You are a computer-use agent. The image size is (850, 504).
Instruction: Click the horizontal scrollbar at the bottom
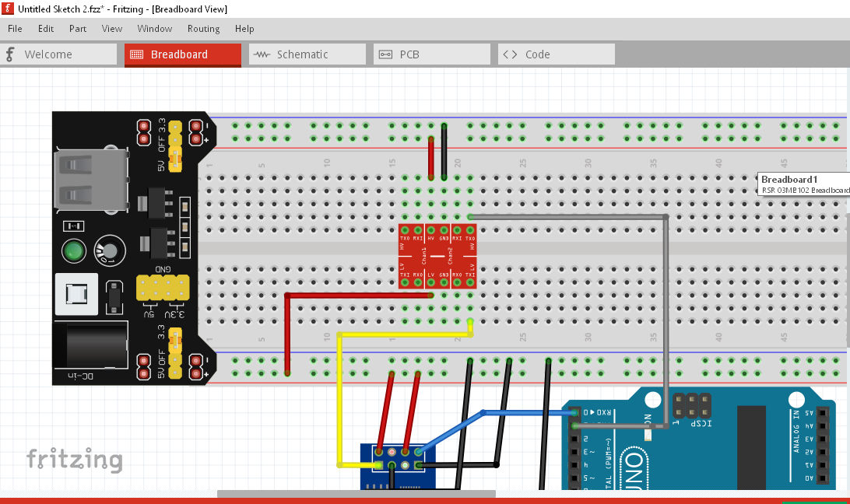tap(357, 493)
